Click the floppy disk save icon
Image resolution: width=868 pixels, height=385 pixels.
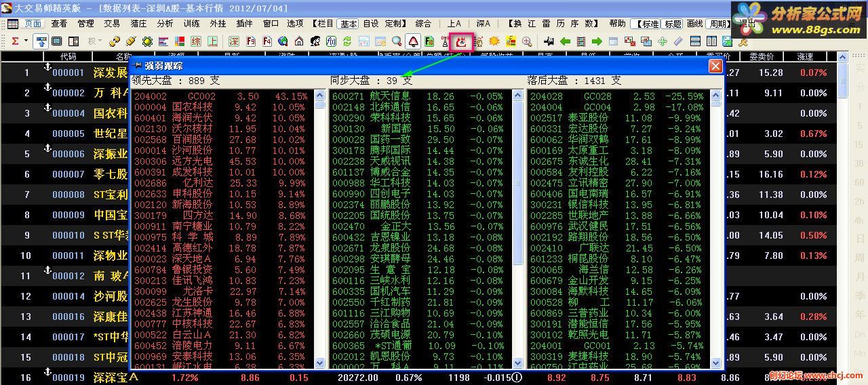(x=727, y=41)
